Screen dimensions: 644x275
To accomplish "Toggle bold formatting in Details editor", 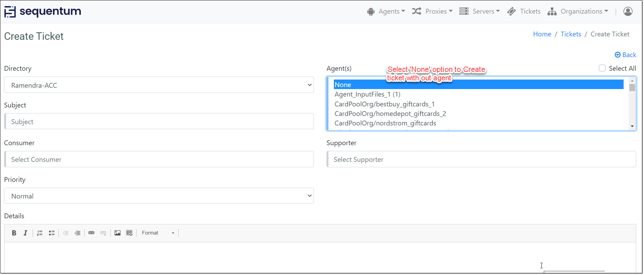I will (x=14, y=233).
